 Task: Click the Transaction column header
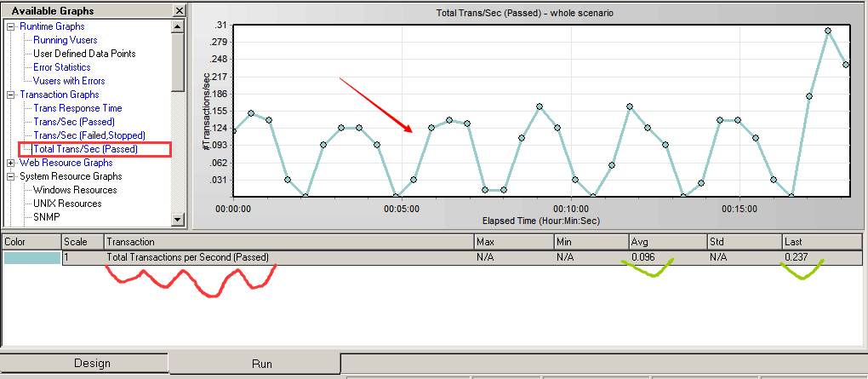(x=289, y=242)
